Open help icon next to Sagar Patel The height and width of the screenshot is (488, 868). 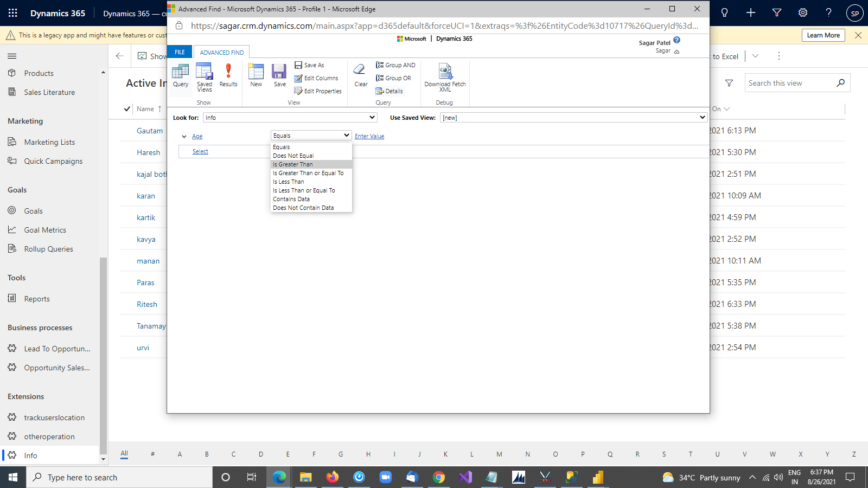click(x=676, y=40)
